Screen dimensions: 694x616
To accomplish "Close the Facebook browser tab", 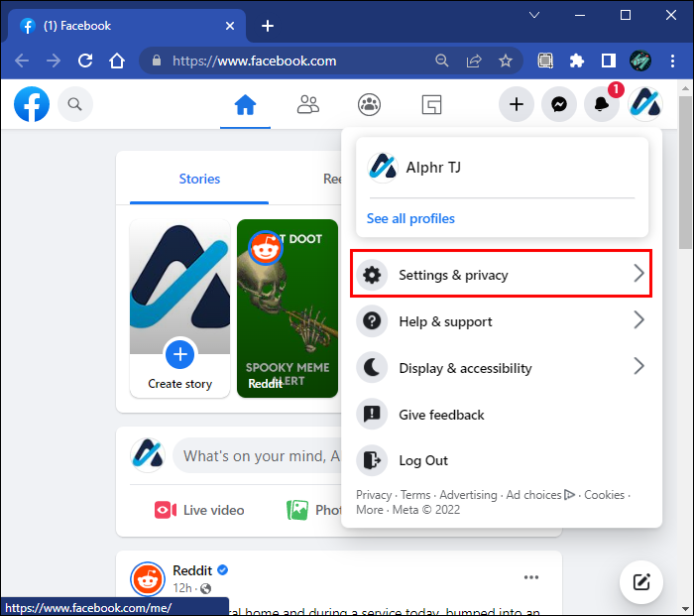I will [230, 26].
